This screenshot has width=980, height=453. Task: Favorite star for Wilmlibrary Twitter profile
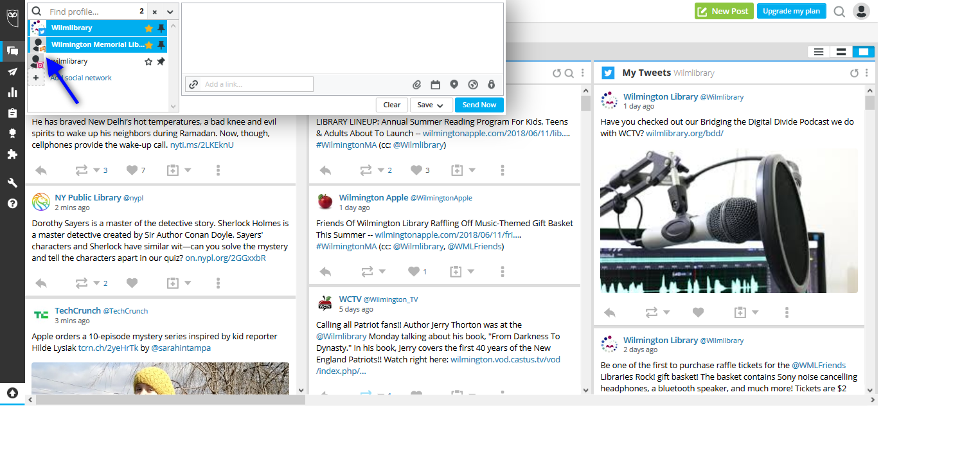pyautogui.click(x=148, y=28)
